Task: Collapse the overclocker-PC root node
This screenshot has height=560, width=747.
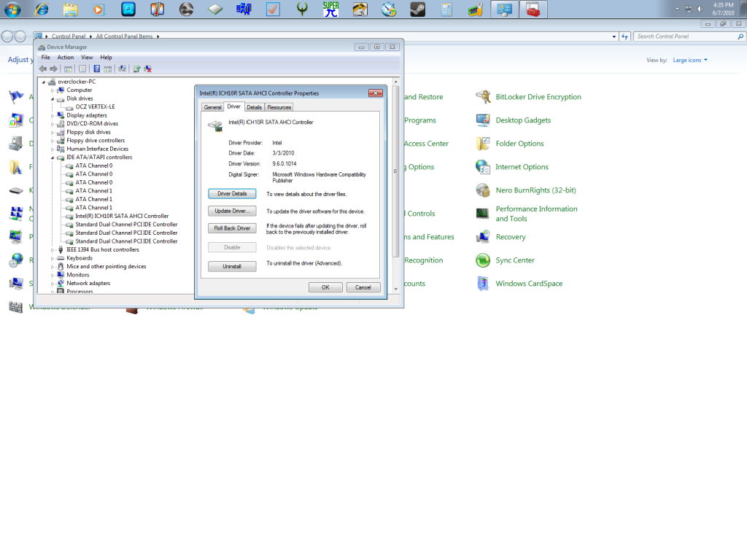Action: pyautogui.click(x=44, y=82)
